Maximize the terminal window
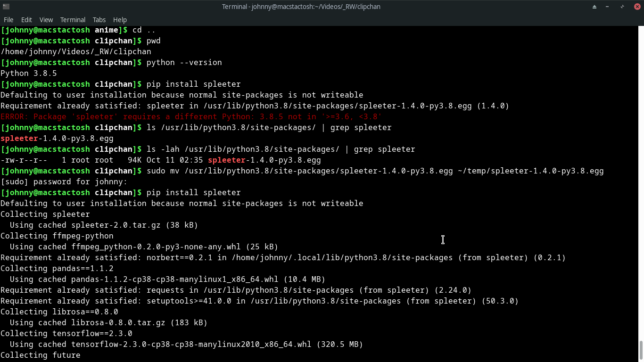Image resolution: width=644 pixels, height=362 pixels. point(622,7)
